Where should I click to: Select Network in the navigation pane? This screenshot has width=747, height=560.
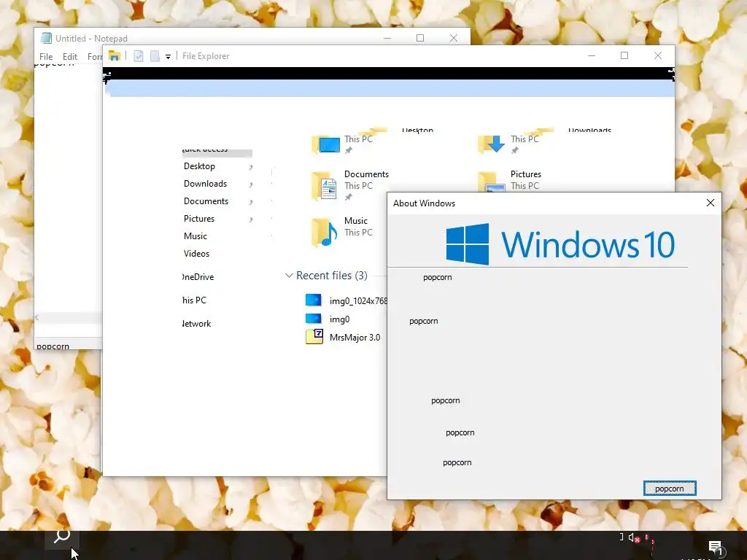click(196, 324)
